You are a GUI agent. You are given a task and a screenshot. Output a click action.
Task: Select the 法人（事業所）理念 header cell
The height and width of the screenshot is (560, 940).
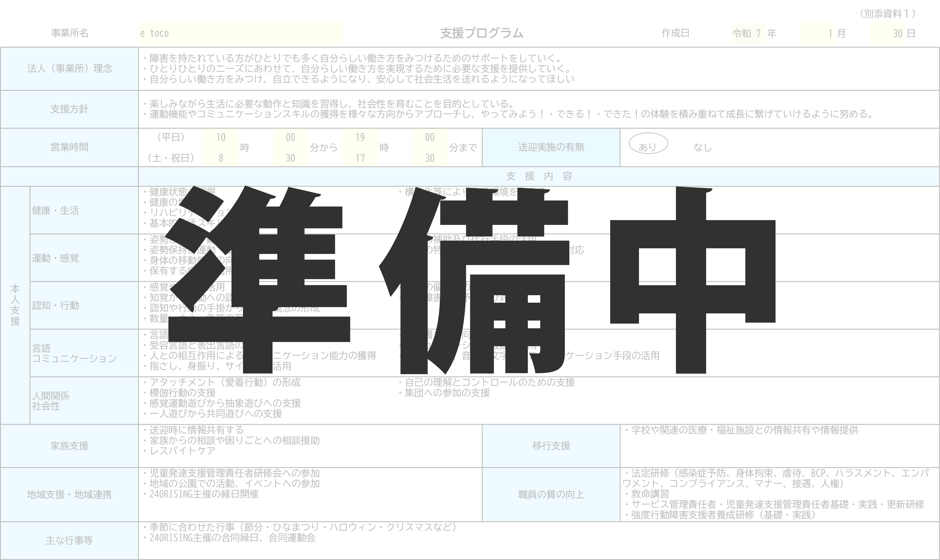(69, 69)
